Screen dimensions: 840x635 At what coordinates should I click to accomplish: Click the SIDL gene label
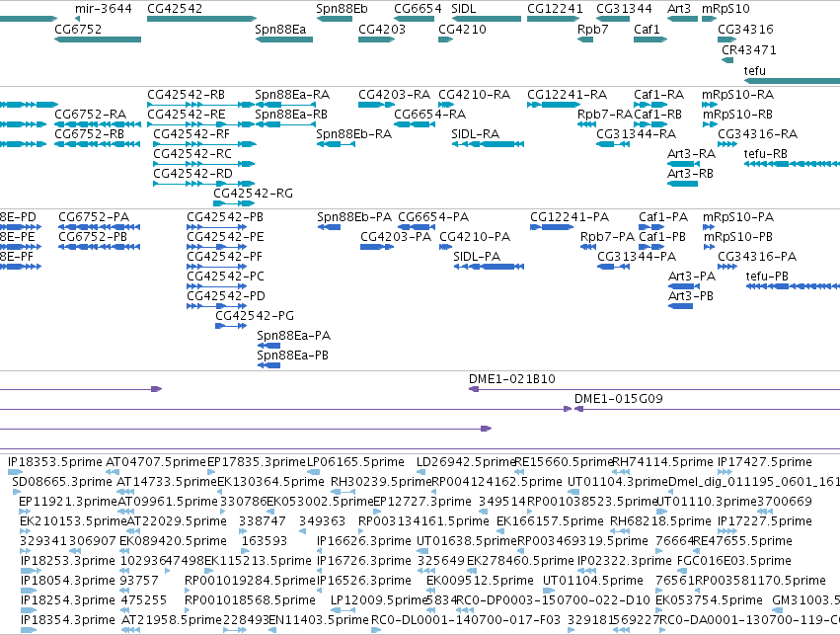(x=463, y=9)
